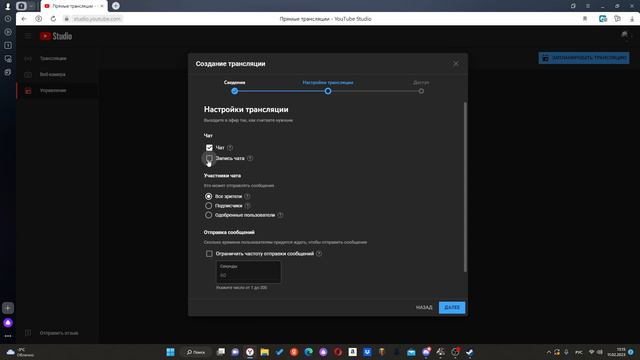
Task: Open Microsoft Edge from the taskbar
Action: point(309,352)
